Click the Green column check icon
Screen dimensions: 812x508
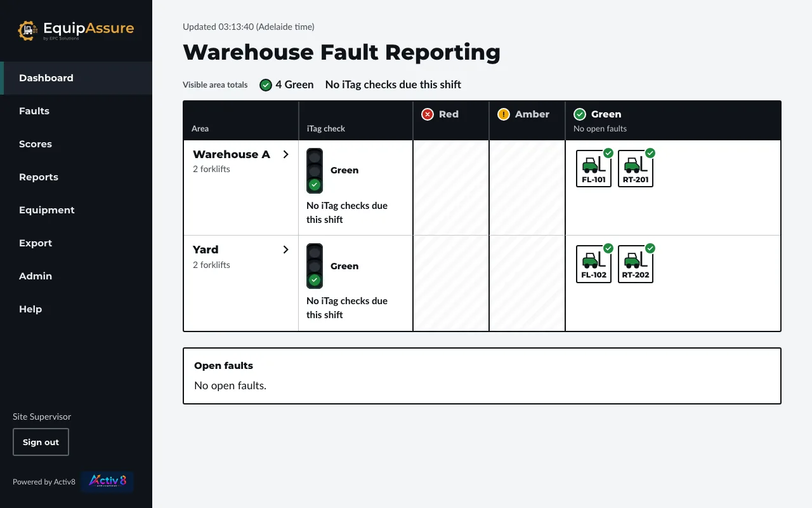click(x=580, y=114)
